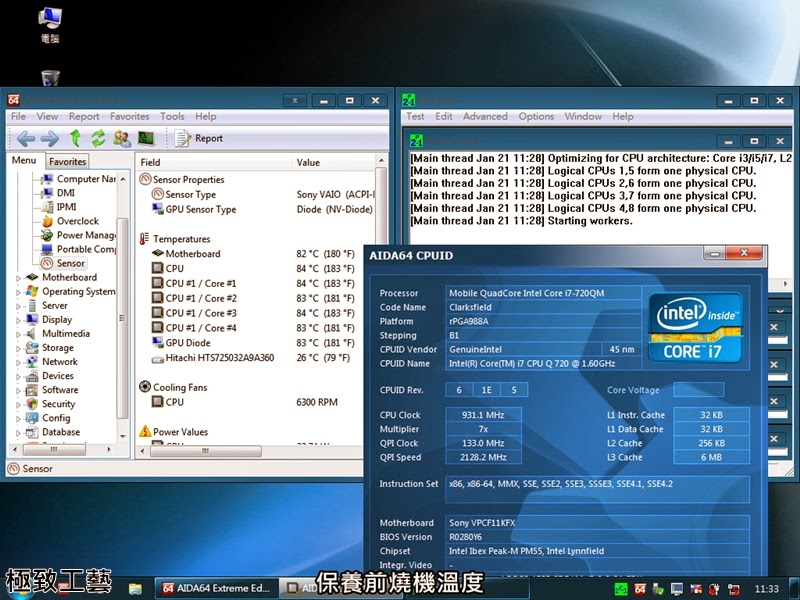Refresh the AIDA64 sensor readings
Image resolution: width=800 pixels, height=600 pixels.
(x=98, y=138)
